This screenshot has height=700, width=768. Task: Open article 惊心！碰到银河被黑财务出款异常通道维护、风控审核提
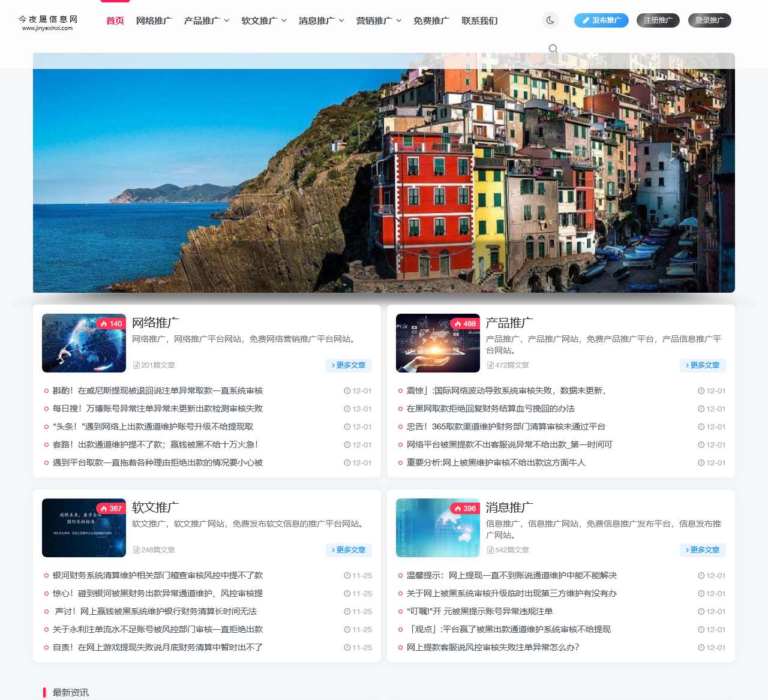click(x=158, y=594)
